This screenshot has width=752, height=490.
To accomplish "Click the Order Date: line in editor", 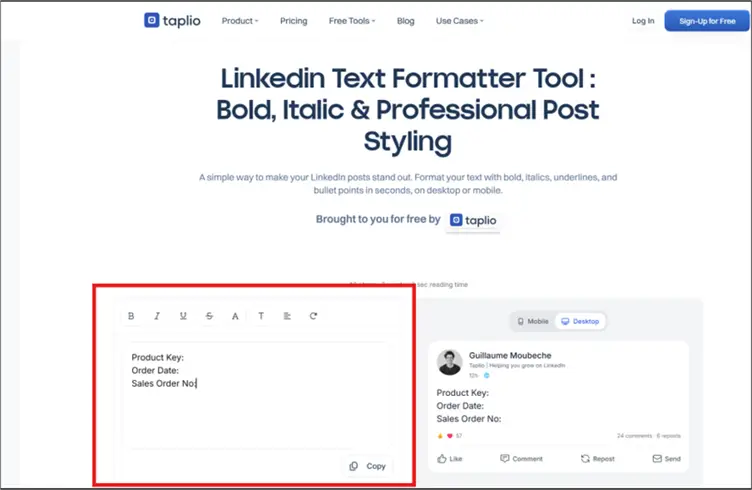I will 155,371.
